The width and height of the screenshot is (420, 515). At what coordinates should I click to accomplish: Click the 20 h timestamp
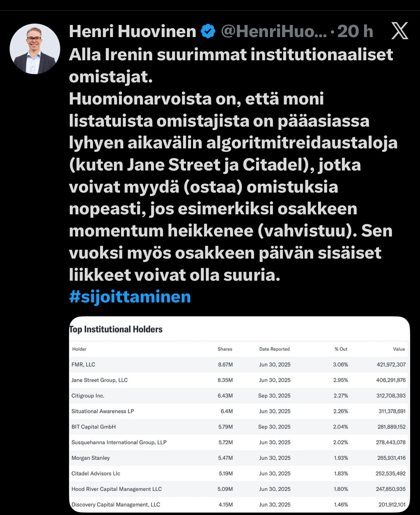(x=355, y=31)
